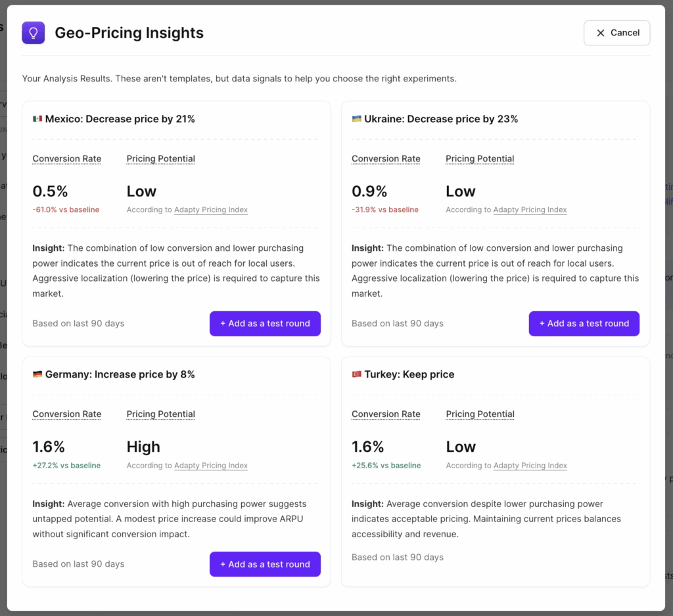Add Germany insight as a test round

pos(265,564)
